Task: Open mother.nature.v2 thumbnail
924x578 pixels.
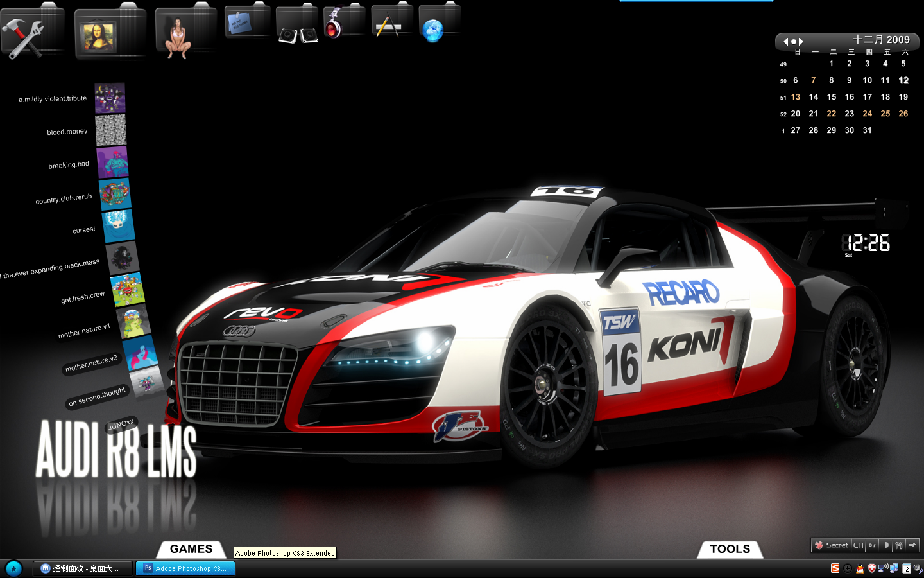Action: 140,353
